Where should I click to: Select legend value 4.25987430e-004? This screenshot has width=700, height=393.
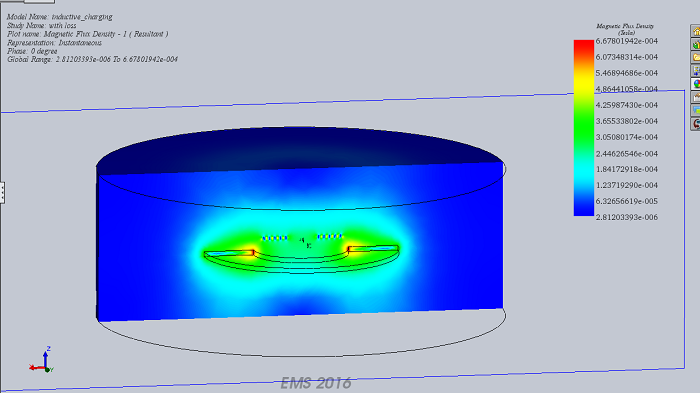pyautogui.click(x=626, y=105)
